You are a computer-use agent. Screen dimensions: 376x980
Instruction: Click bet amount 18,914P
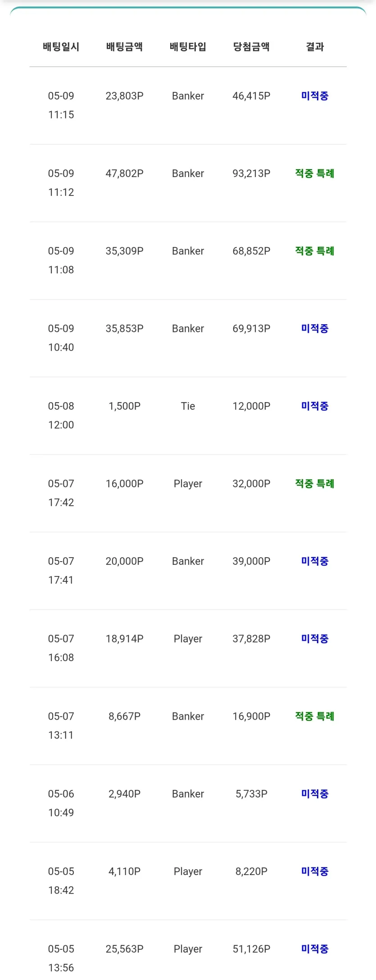coord(125,639)
